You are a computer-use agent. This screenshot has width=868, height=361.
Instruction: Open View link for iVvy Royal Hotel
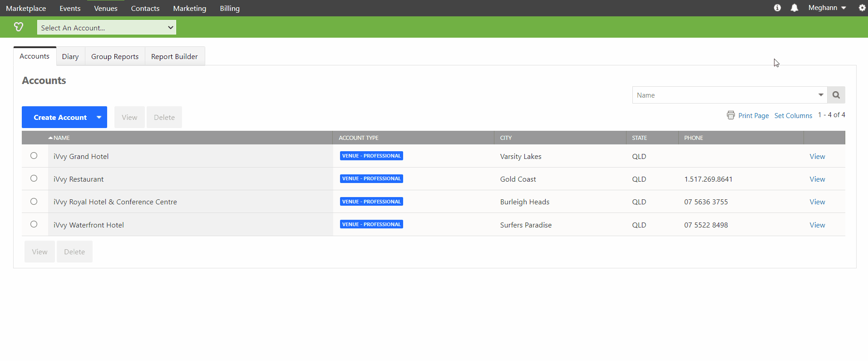(817, 202)
